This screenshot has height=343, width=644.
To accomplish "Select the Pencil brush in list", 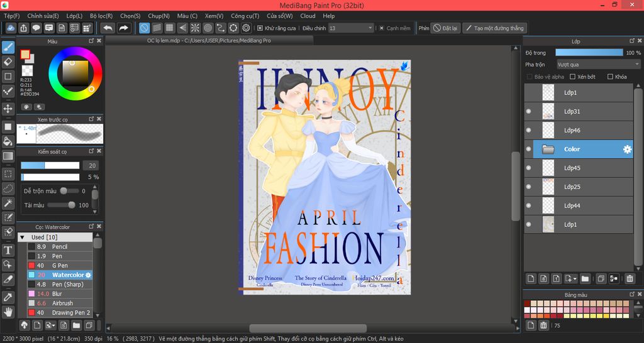I will (60, 247).
